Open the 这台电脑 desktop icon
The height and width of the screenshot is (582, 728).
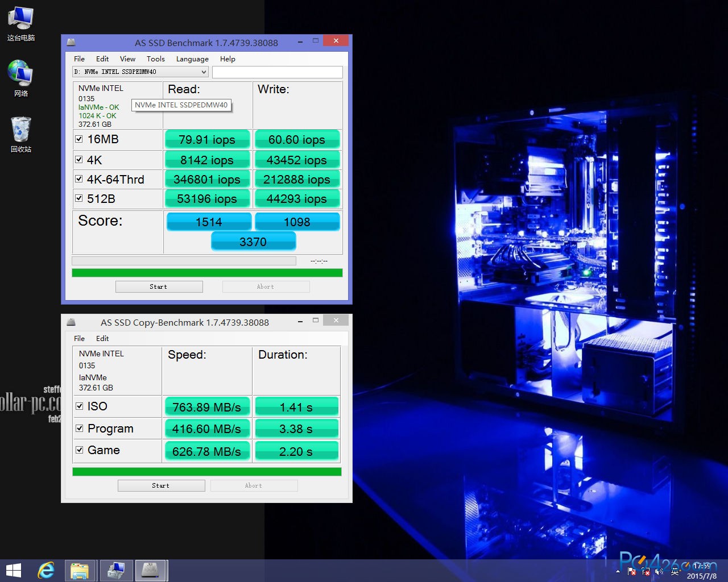tap(20, 24)
